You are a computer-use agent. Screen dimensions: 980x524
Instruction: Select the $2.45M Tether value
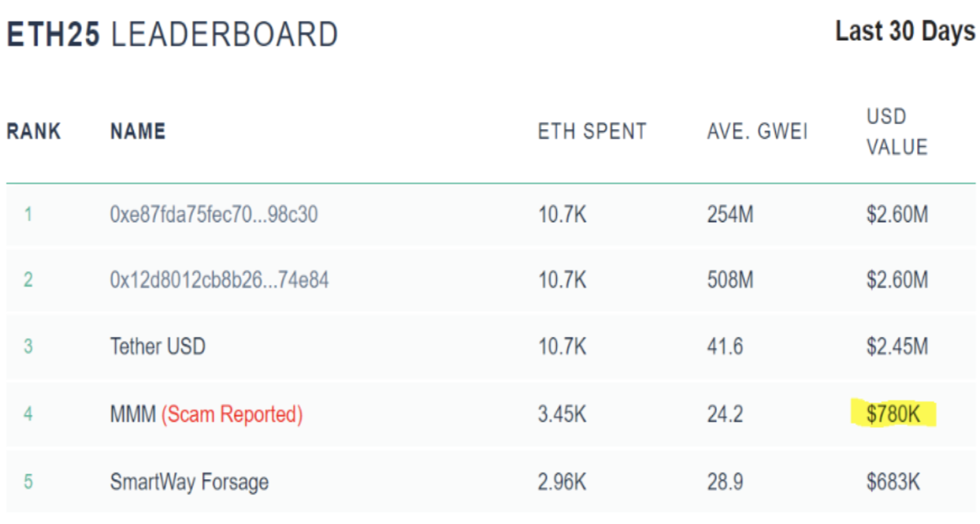tap(898, 346)
